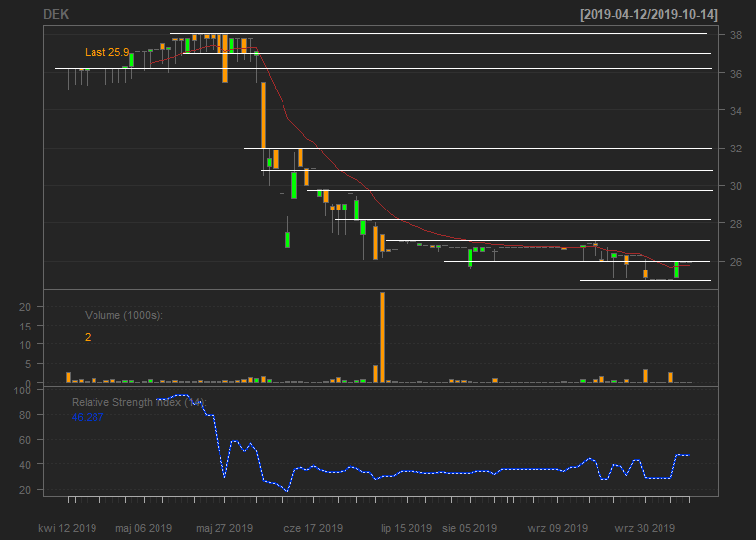
Task: Click the 'Volume (1000s):' label
Action: 124,315
